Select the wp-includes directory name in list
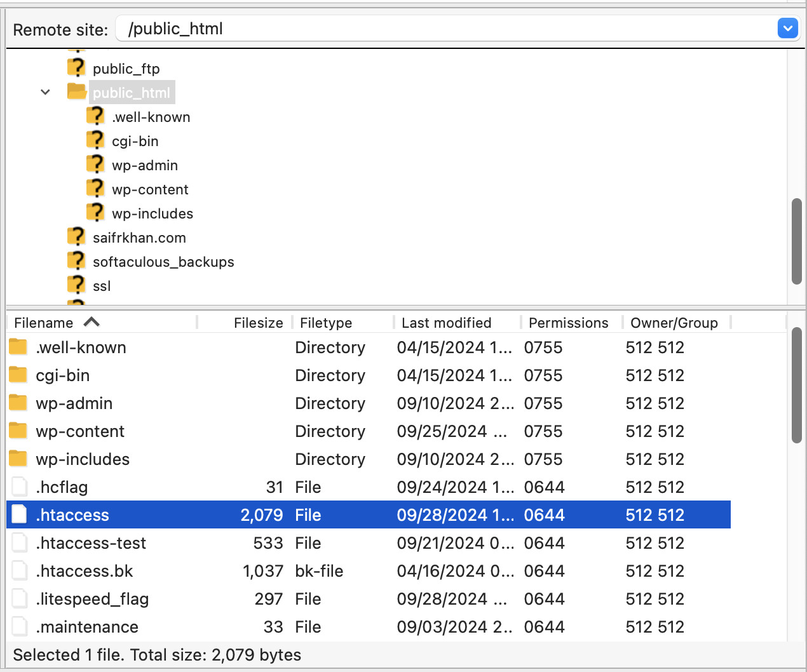 pyautogui.click(x=83, y=459)
